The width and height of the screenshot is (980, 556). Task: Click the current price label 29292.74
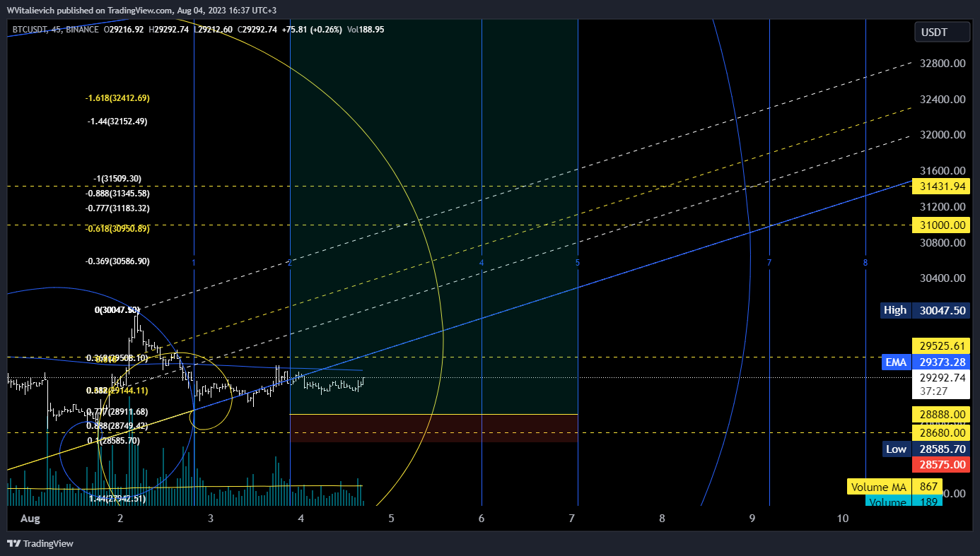pyautogui.click(x=943, y=378)
